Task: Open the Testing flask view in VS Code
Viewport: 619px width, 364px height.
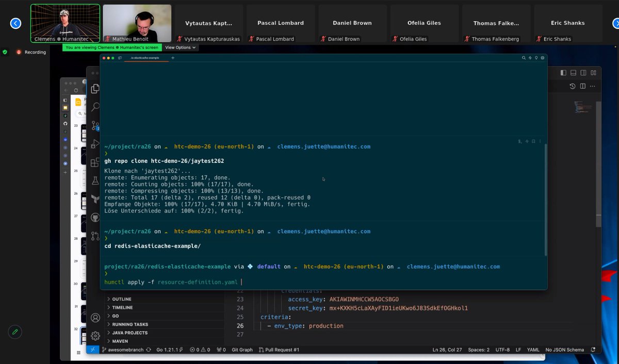Action: pyautogui.click(x=95, y=180)
